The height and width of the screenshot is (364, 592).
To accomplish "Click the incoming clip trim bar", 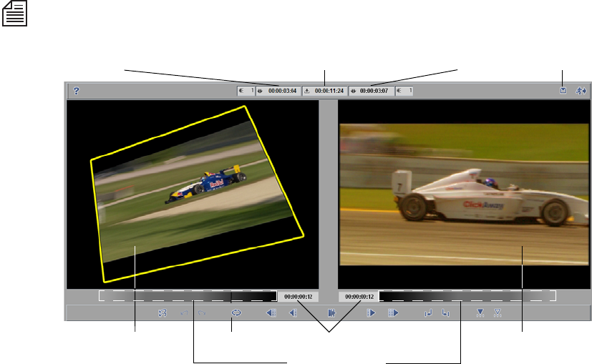I will coord(467,296).
